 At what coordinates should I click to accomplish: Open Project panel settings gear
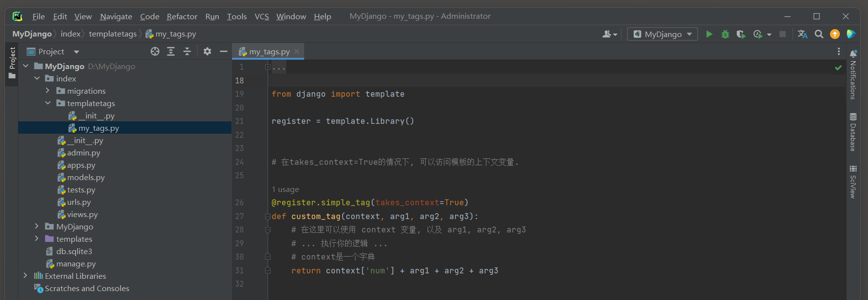tap(207, 51)
